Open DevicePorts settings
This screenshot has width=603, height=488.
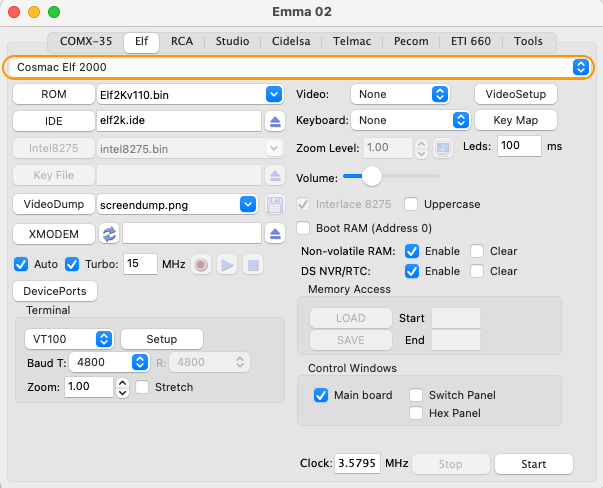pos(55,291)
